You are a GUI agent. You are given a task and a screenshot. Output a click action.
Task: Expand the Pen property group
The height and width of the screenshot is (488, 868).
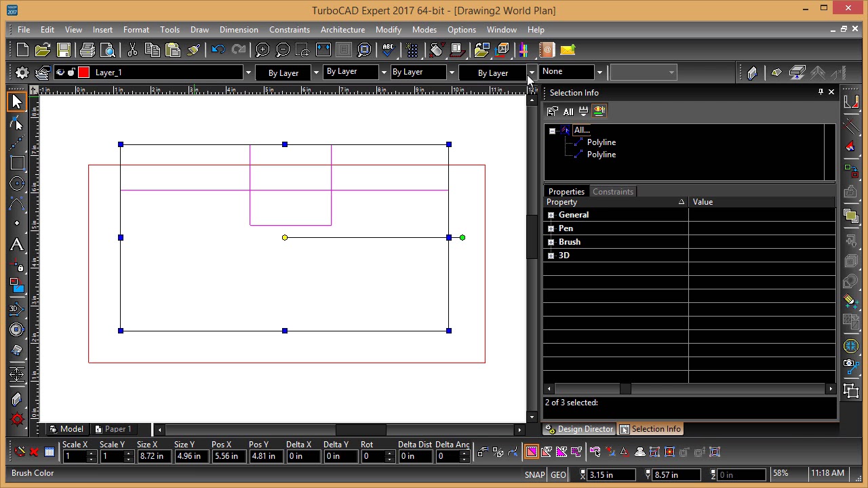click(551, 228)
